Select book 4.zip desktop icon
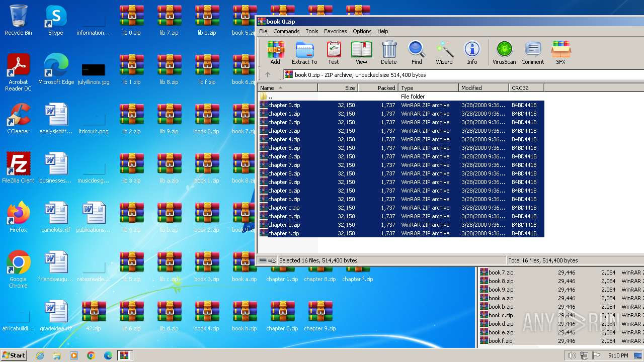Image resolution: width=644 pixels, height=362 pixels. (207, 316)
